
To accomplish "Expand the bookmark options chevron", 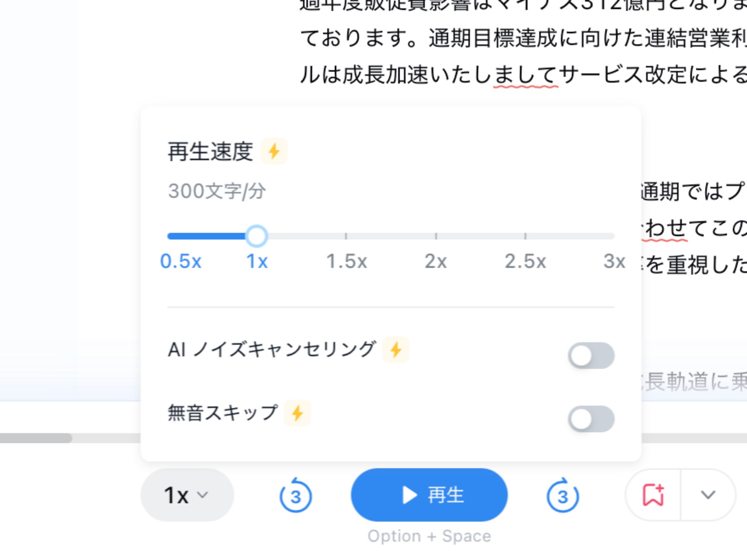I will (708, 495).
